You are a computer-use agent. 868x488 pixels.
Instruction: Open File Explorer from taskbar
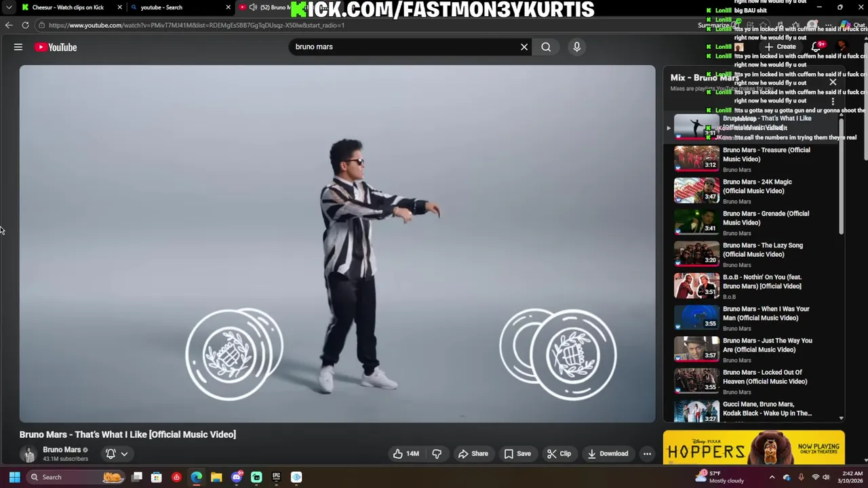[216, 477]
